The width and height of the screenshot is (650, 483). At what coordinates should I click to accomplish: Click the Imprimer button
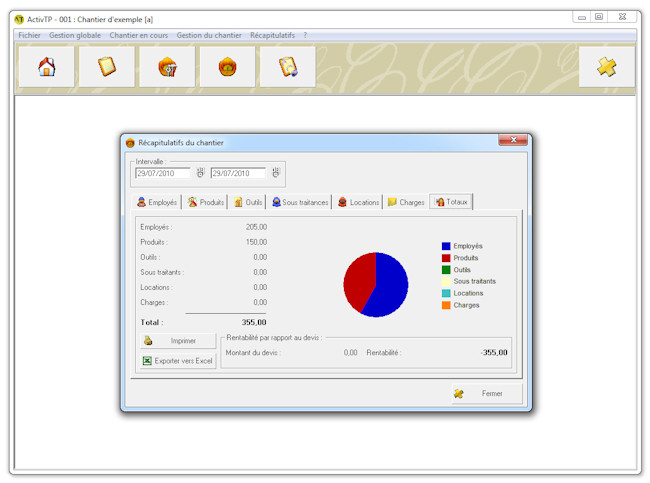[x=178, y=341]
